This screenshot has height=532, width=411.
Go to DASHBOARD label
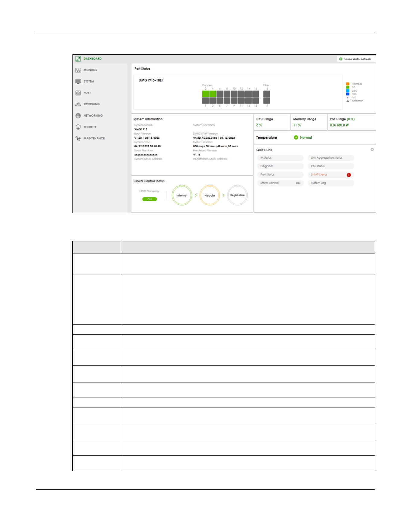coord(92,59)
